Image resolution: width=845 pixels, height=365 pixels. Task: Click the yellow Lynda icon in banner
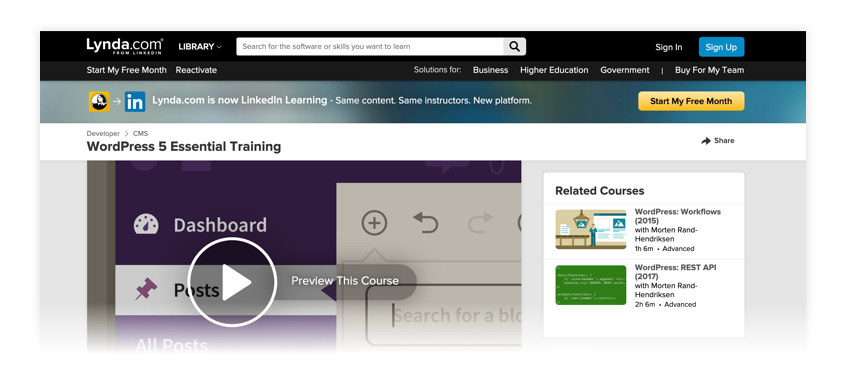(99, 101)
